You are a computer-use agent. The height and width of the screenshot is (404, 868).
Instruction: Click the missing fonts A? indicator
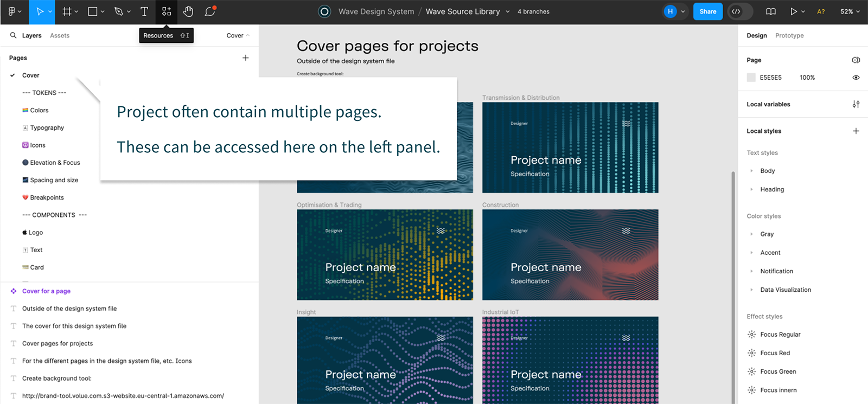(x=821, y=11)
